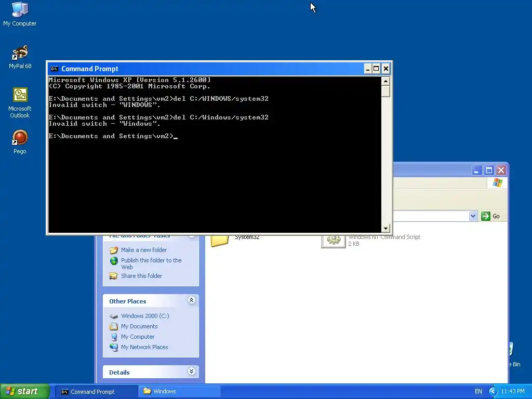Open the Start menu
Screen dimensions: 532x399
(x=25, y=392)
